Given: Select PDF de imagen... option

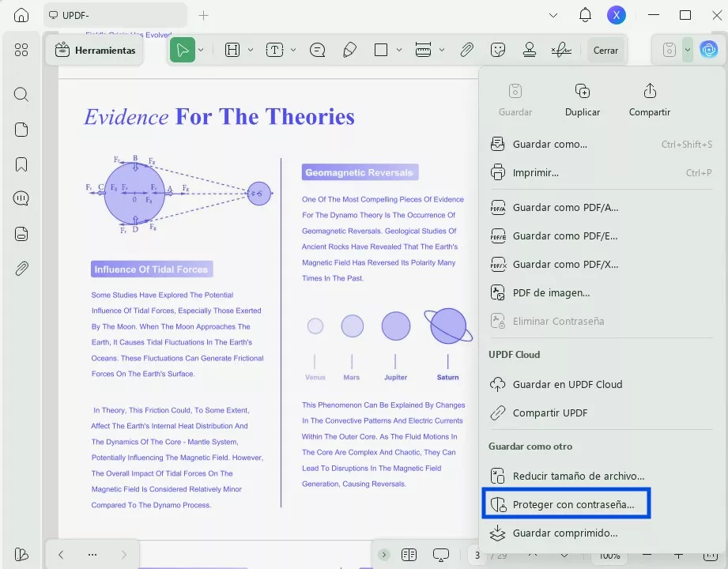Looking at the screenshot, I should tap(602, 293).
